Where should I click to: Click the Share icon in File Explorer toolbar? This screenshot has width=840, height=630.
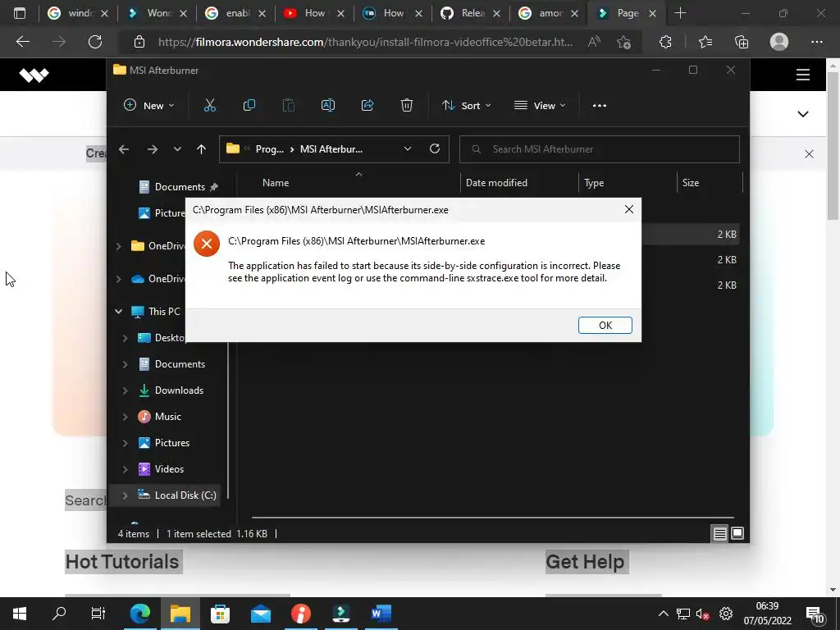pyautogui.click(x=367, y=106)
